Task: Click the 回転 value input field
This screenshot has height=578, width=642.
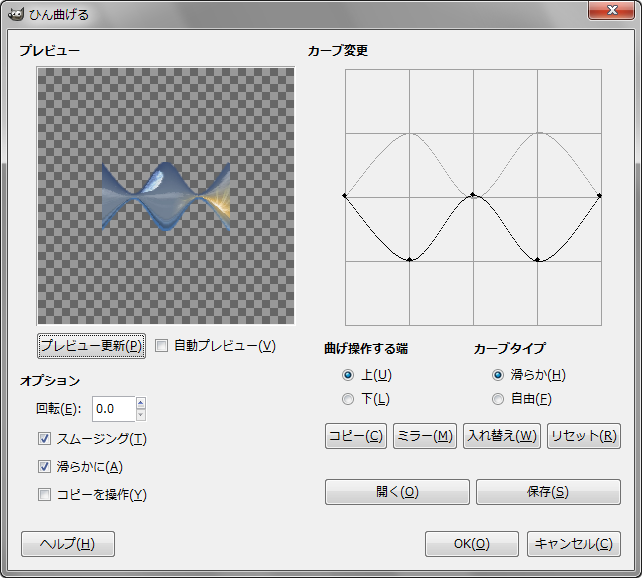Action: (112, 408)
